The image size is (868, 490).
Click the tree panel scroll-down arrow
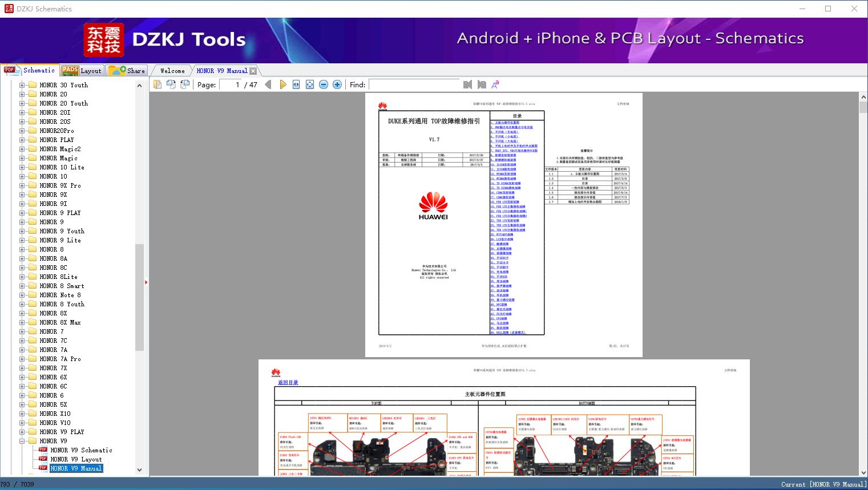pyautogui.click(x=139, y=470)
